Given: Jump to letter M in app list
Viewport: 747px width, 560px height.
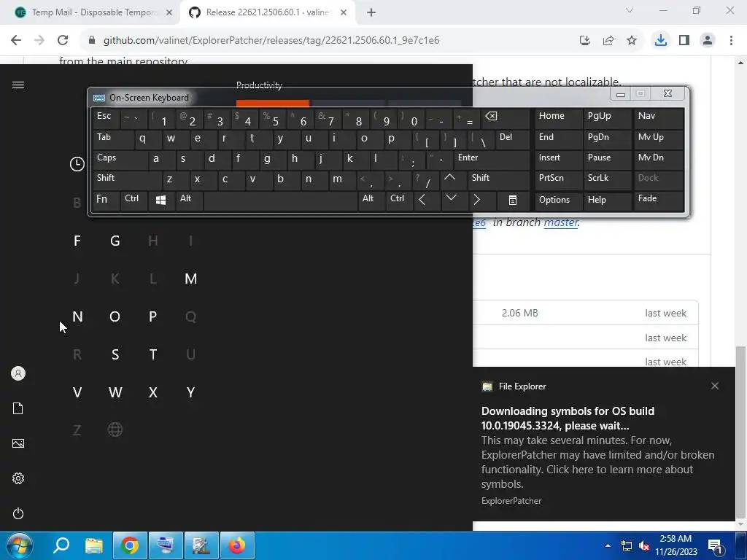Looking at the screenshot, I should pyautogui.click(x=190, y=279).
